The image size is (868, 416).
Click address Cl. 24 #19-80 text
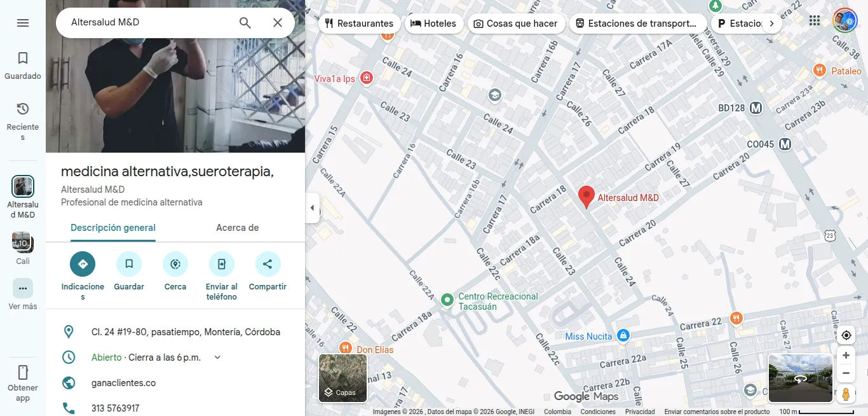click(186, 332)
